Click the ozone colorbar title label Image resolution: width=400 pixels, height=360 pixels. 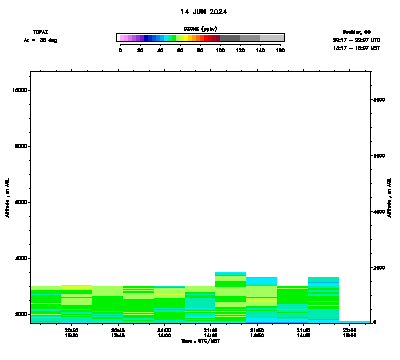200,29
